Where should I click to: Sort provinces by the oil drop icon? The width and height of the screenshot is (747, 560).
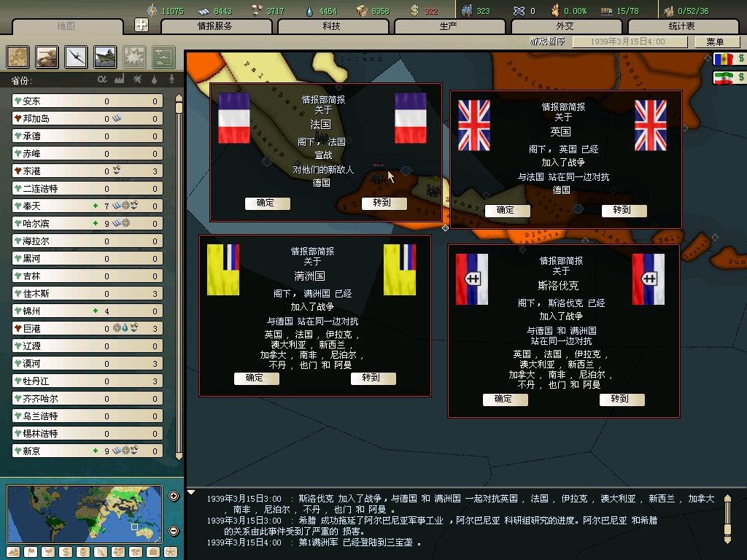coord(154,79)
